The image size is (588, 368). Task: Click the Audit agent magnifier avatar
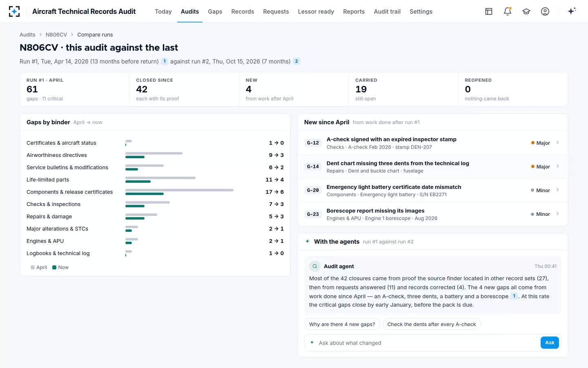pyautogui.click(x=315, y=266)
